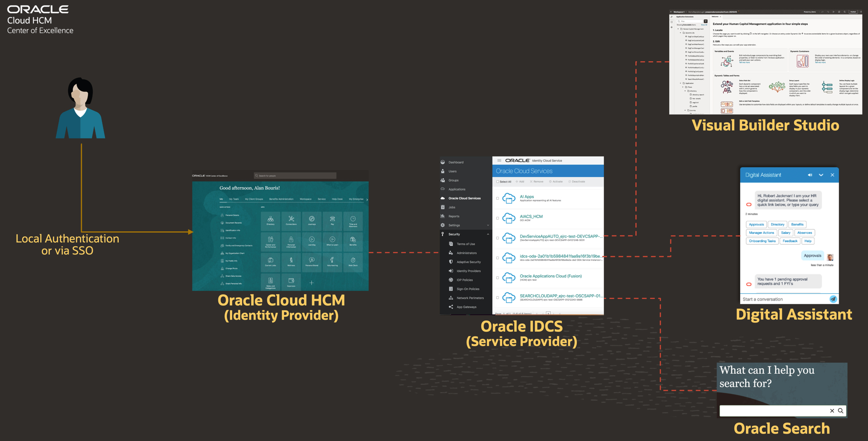Minimize the Digital Assistant with the chevron
This screenshot has height=441, width=868.
coord(821,175)
